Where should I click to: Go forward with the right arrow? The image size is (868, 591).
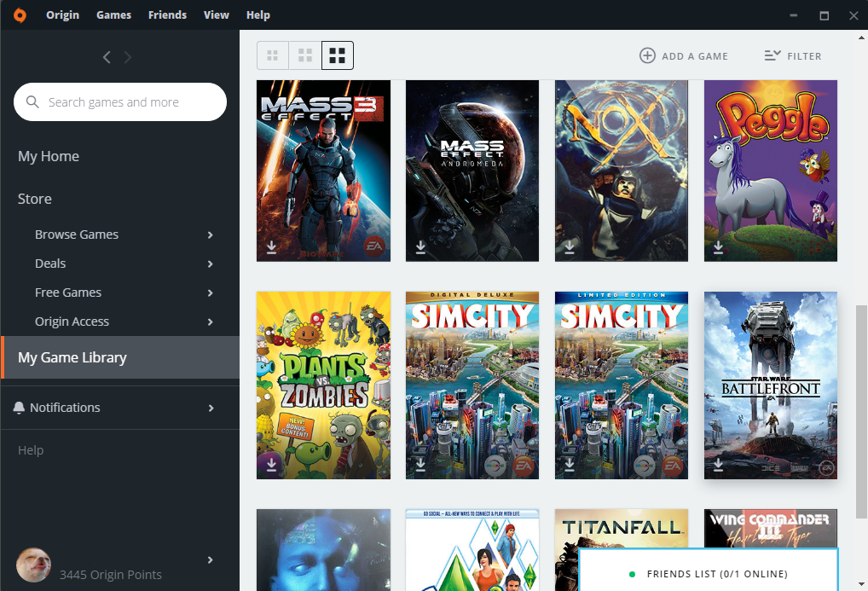tap(128, 57)
